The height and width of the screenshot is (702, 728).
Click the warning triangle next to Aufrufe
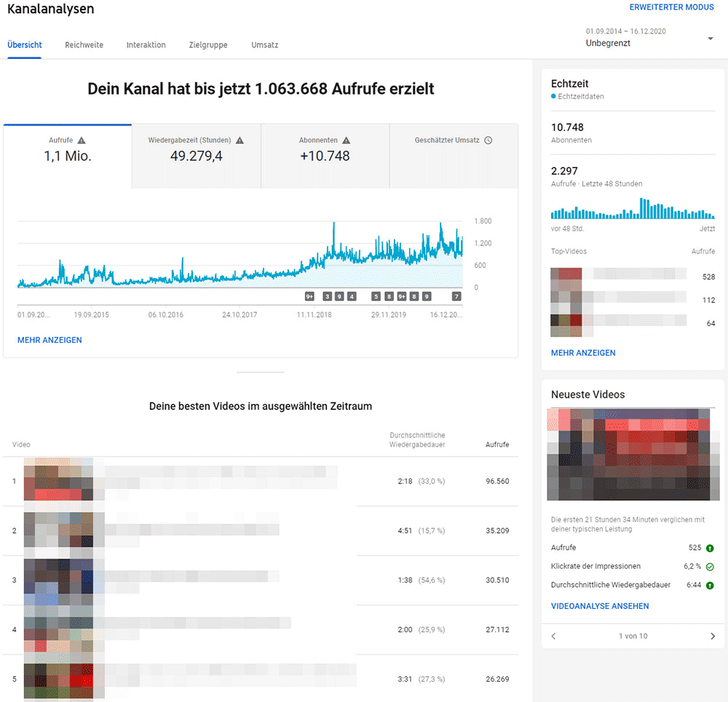click(82, 140)
